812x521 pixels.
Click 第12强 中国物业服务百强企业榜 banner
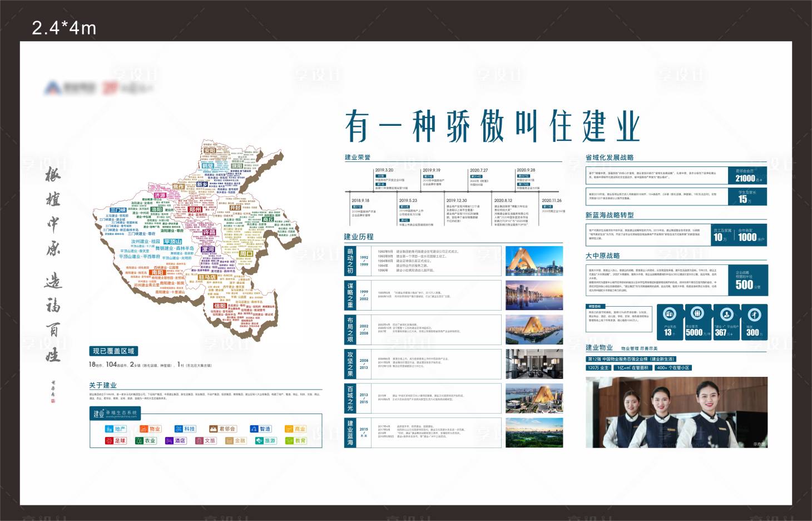(631, 359)
